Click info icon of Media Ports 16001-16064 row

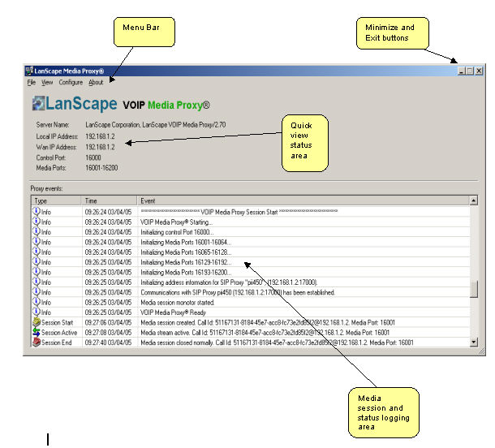point(37,241)
